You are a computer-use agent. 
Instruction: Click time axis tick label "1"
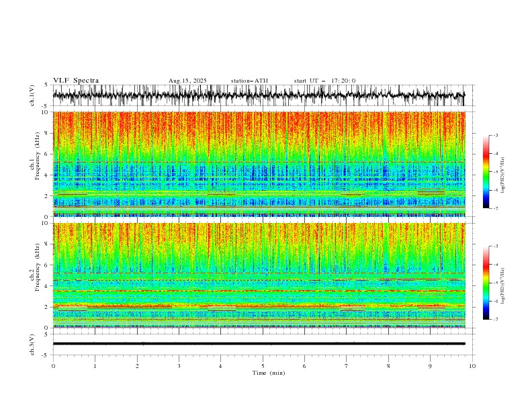click(95, 366)
